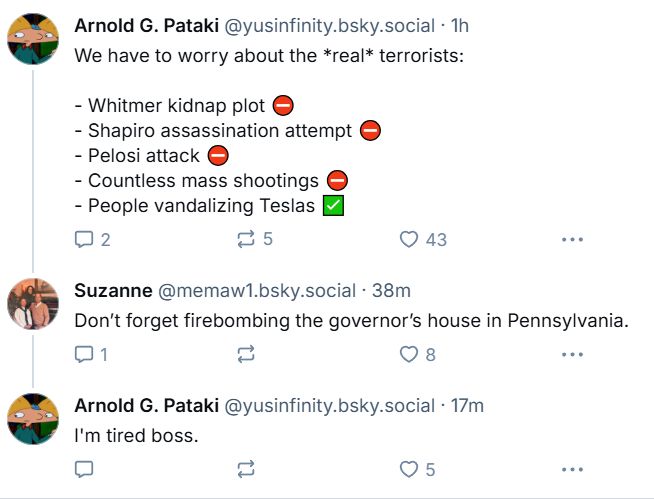Open Arnold's avatar beside the 17m reply

(33, 418)
